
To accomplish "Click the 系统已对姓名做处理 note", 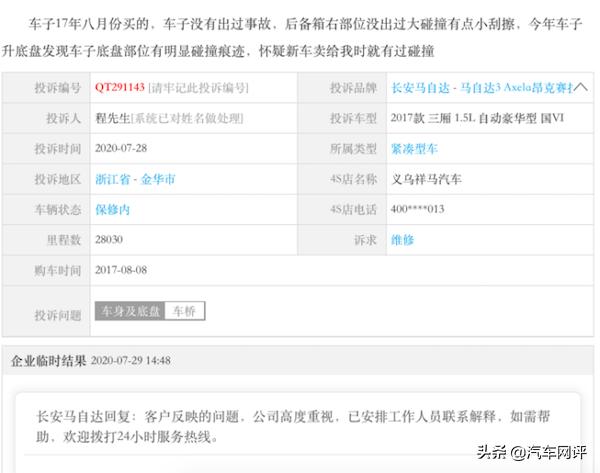I will (x=187, y=118).
